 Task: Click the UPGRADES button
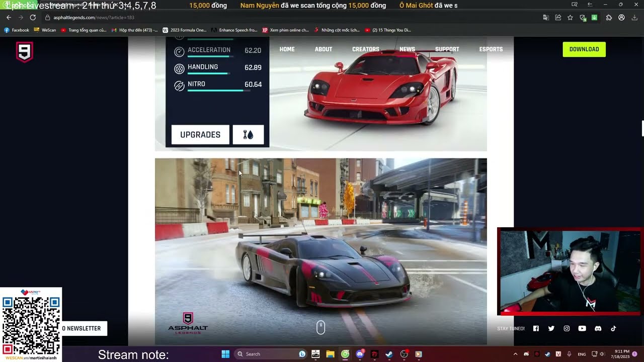(200, 135)
